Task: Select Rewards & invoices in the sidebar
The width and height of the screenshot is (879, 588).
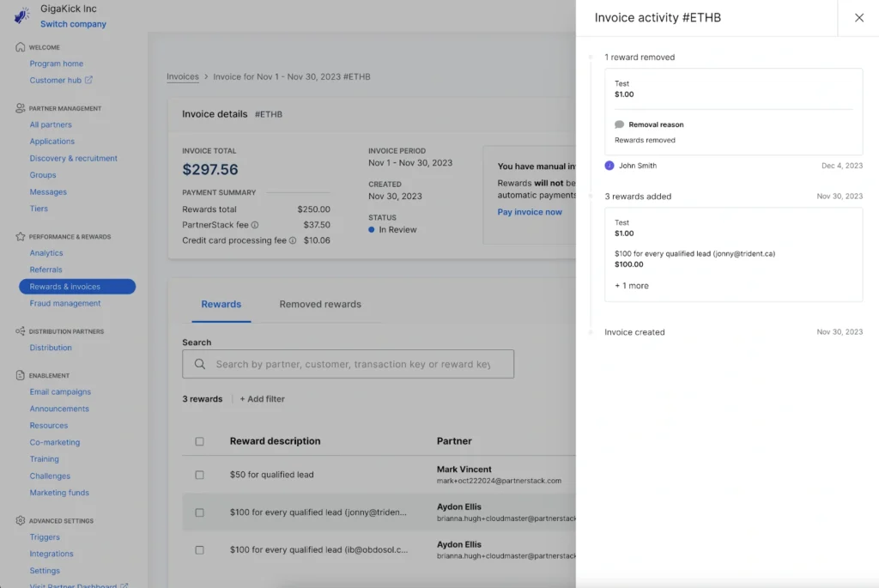Action: (x=77, y=287)
